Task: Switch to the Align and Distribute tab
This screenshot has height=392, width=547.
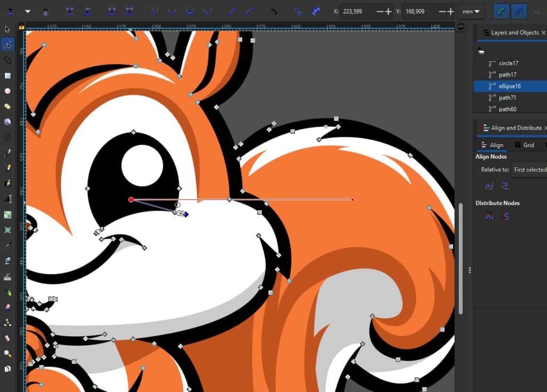Action: [512, 128]
